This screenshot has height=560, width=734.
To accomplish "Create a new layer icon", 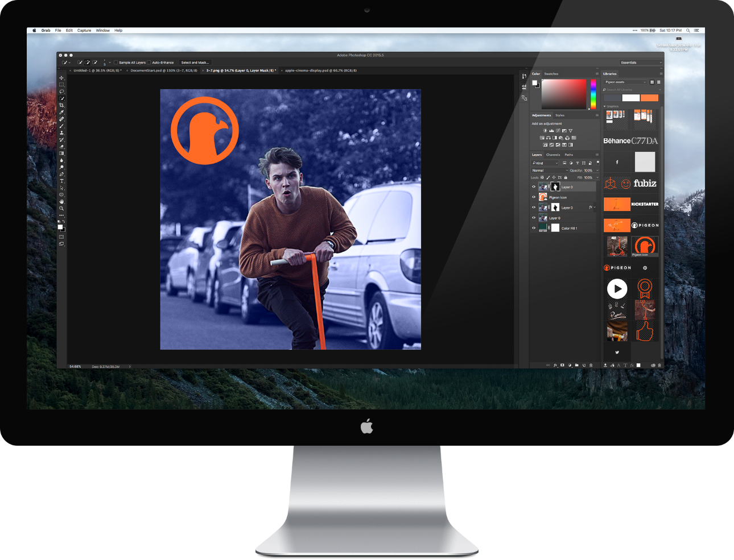I will pos(584,365).
